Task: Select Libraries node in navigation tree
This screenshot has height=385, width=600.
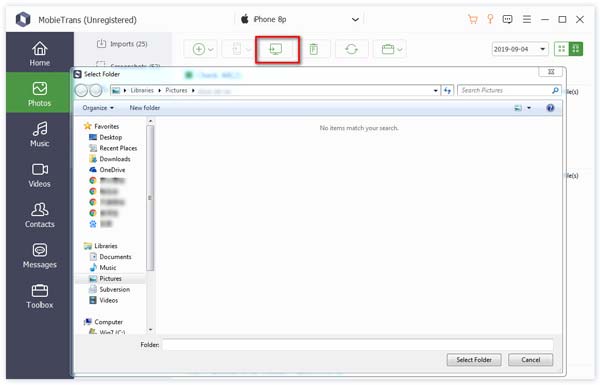Action: point(101,246)
